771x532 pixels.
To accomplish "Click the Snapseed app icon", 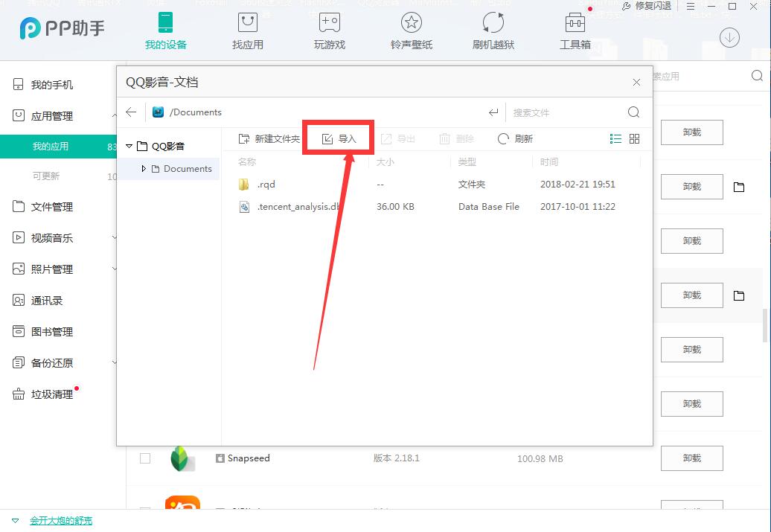I will (x=182, y=458).
